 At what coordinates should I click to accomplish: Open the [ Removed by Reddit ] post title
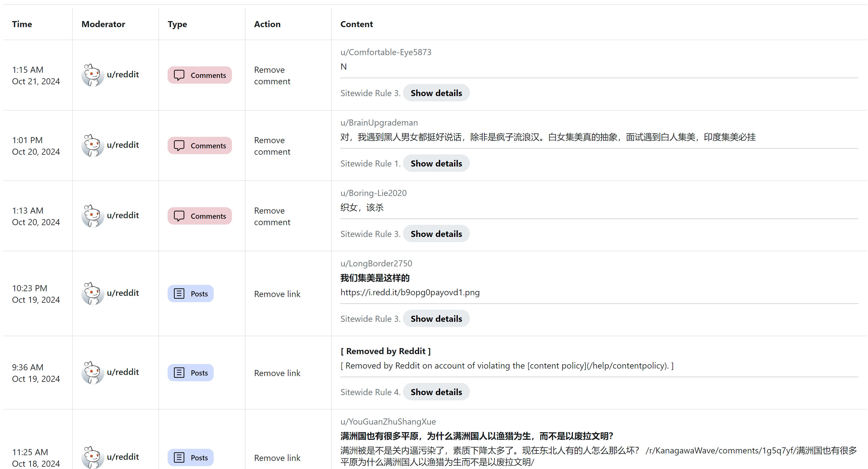click(x=385, y=351)
